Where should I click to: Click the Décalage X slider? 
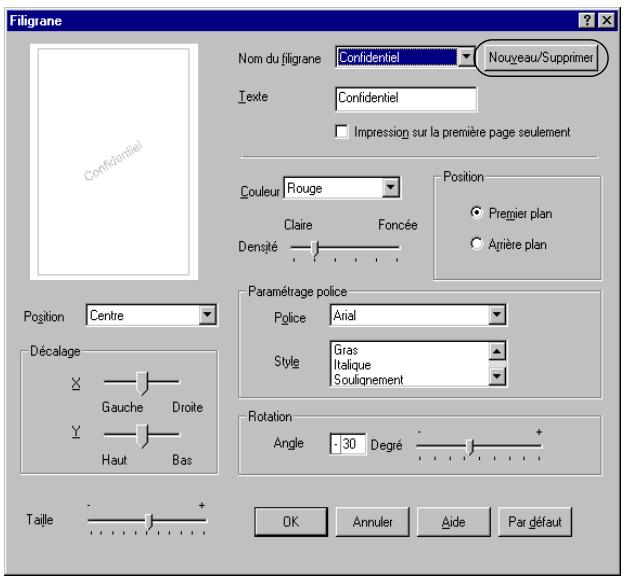(142, 383)
